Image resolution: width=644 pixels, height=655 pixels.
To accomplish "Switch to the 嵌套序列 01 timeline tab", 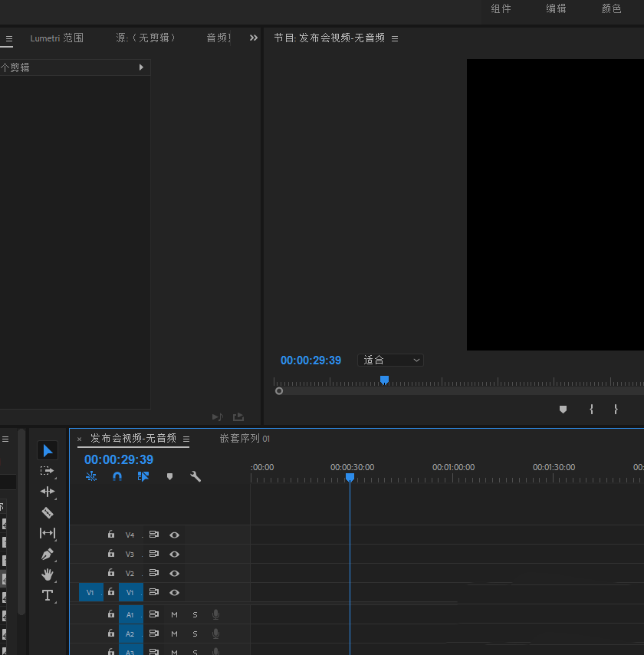I will point(245,439).
